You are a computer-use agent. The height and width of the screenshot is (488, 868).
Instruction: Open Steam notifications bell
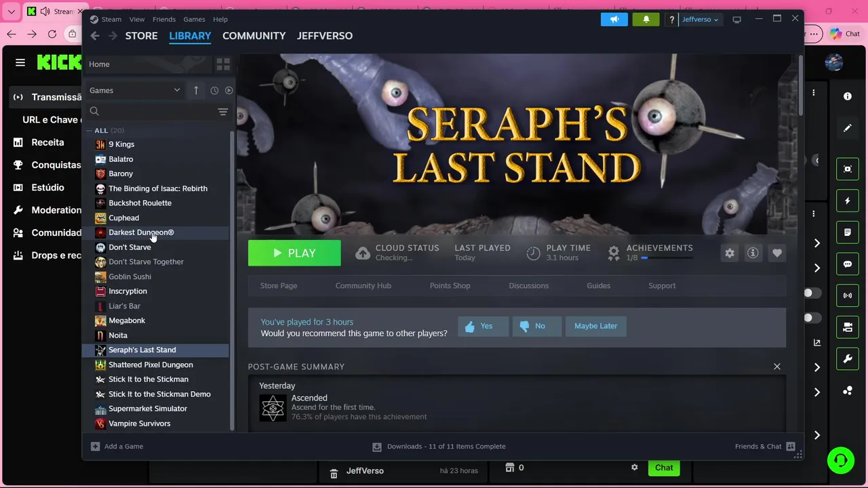point(646,19)
